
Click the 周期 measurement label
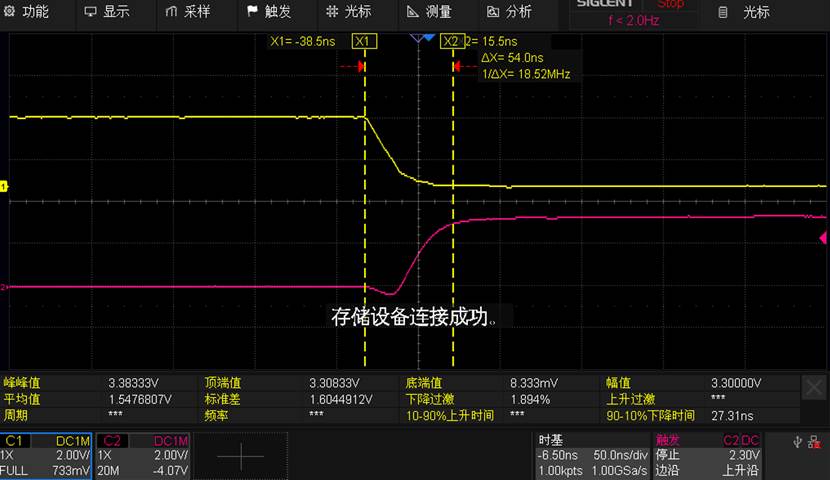[15, 416]
